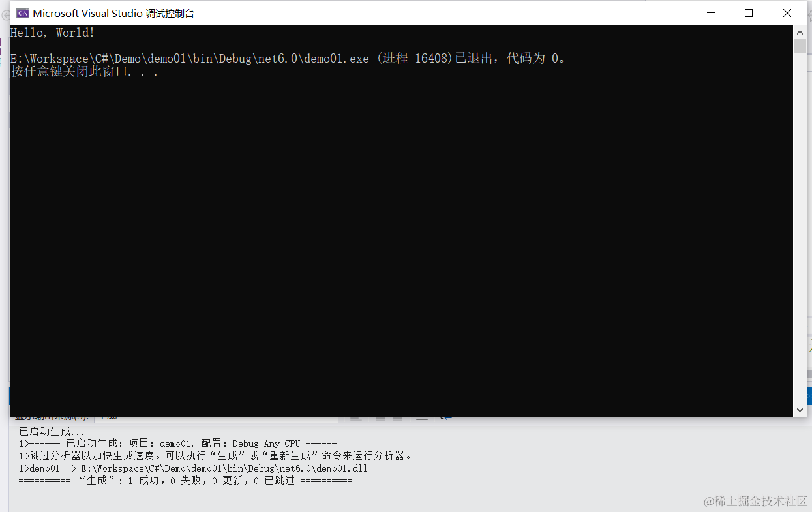This screenshot has width=812, height=512.
Task: Click the console vertical scrollbar thumb
Action: point(800,46)
